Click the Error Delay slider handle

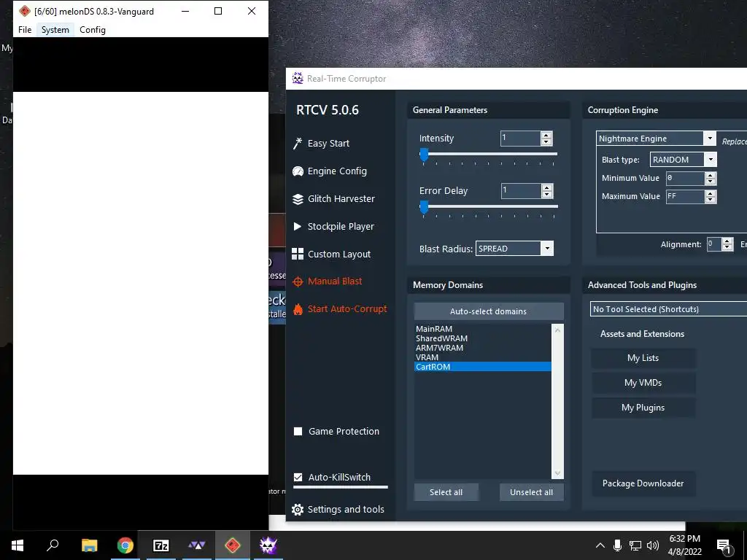(x=424, y=207)
